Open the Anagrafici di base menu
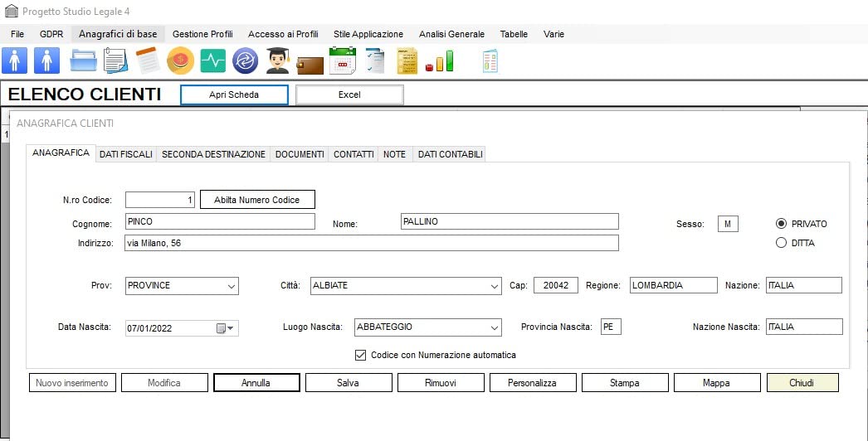The width and height of the screenshot is (868, 441). click(118, 34)
